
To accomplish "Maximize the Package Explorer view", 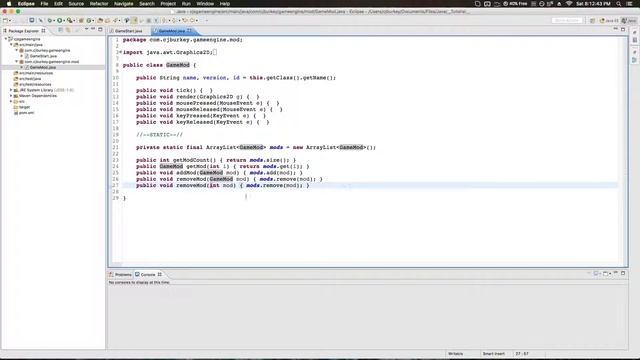I will [x=100, y=29].
